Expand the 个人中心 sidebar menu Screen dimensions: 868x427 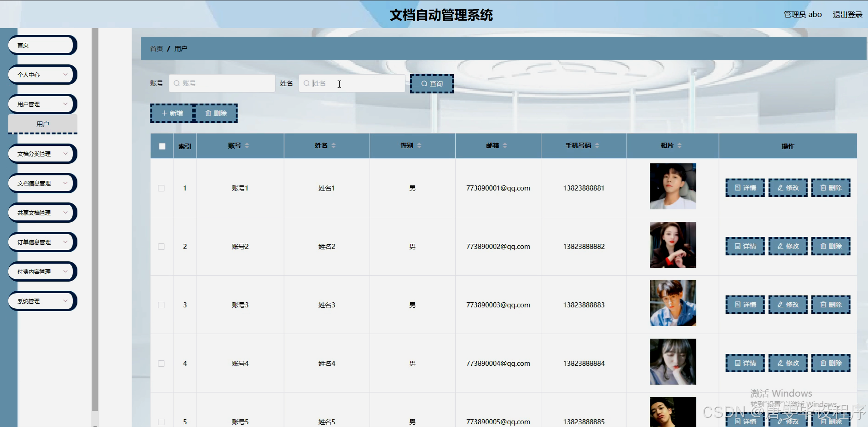click(42, 75)
